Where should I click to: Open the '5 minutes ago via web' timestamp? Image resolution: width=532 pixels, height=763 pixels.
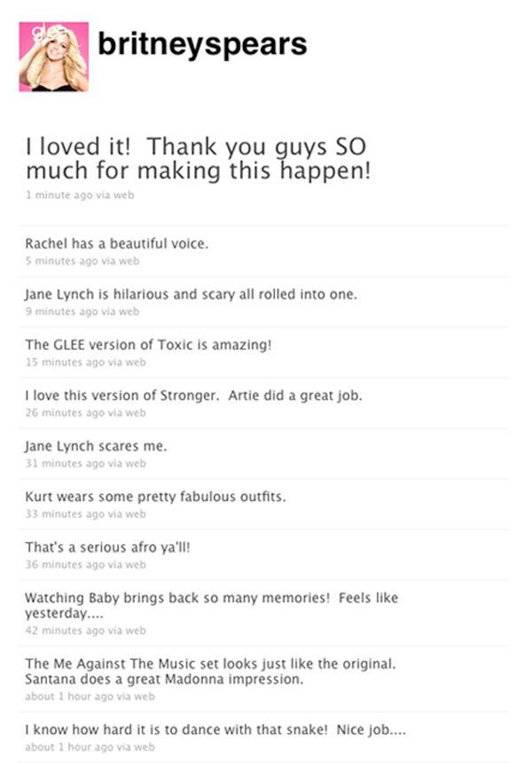pyautogui.click(x=82, y=261)
